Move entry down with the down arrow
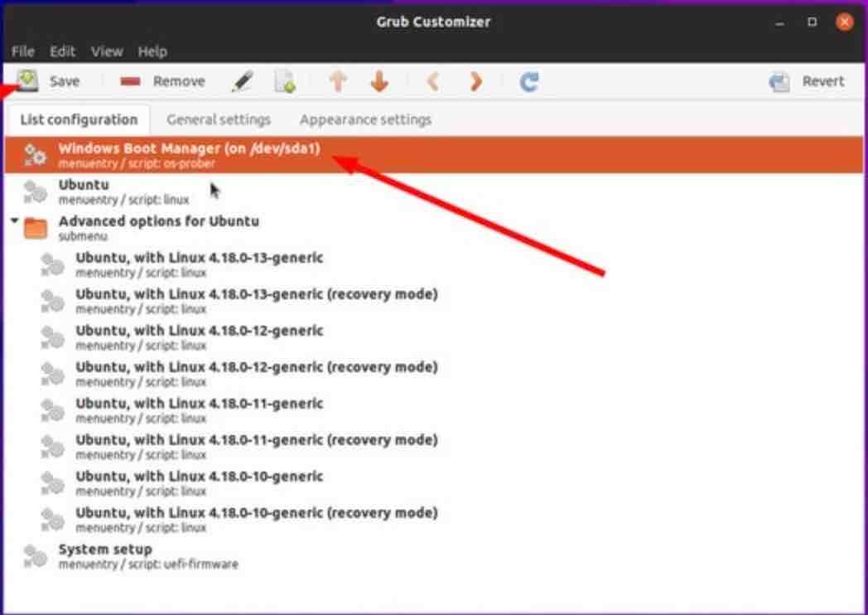Screen dimensions: 868x615 (379, 81)
